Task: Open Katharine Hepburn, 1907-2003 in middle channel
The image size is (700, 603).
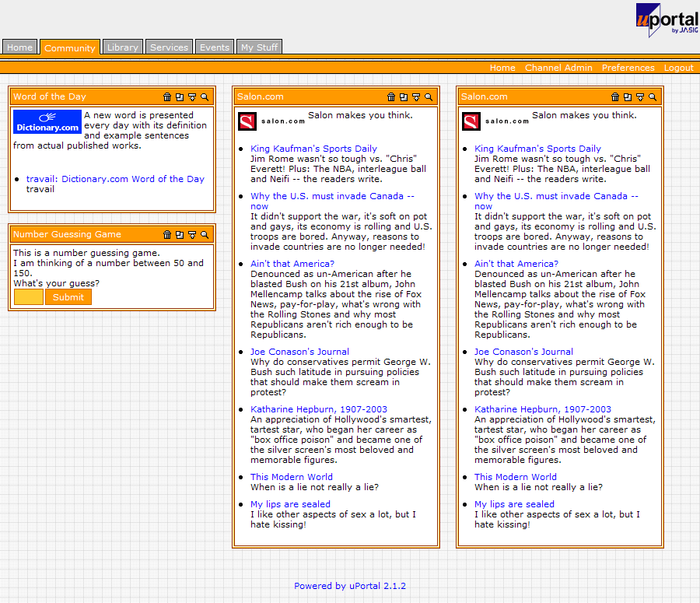Action: tap(319, 409)
